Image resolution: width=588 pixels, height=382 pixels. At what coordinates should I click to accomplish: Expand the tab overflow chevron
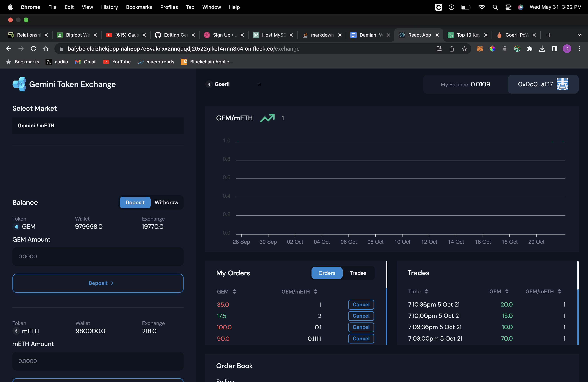(x=580, y=35)
